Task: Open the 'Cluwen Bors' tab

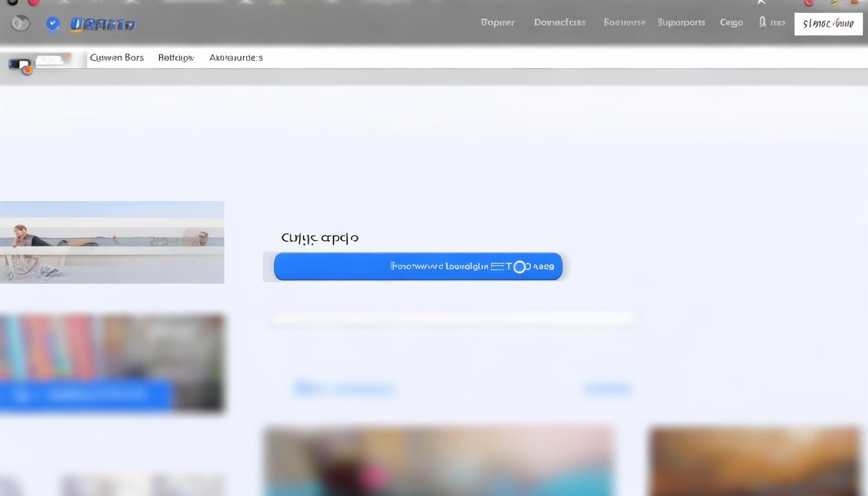Action: tap(117, 57)
